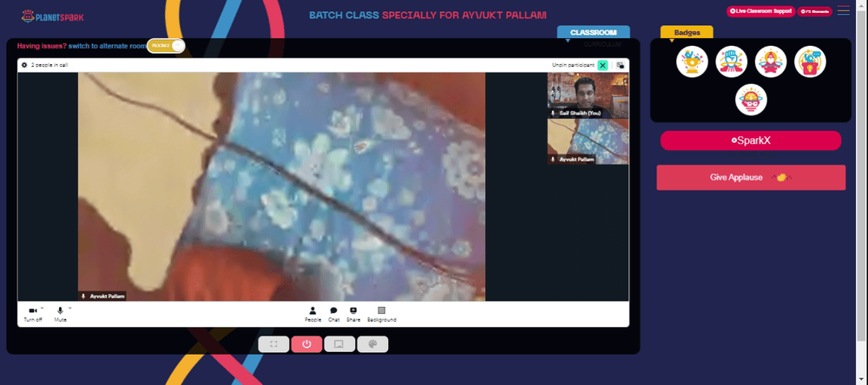Open Background effects
Screen dimensions: 868x385
click(381, 314)
